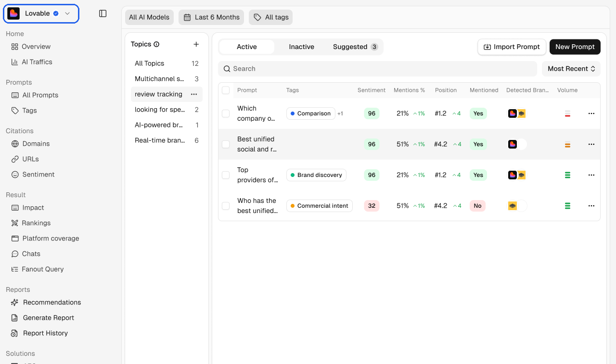Open the Last 6 Months date filter

click(x=211, y=17)
